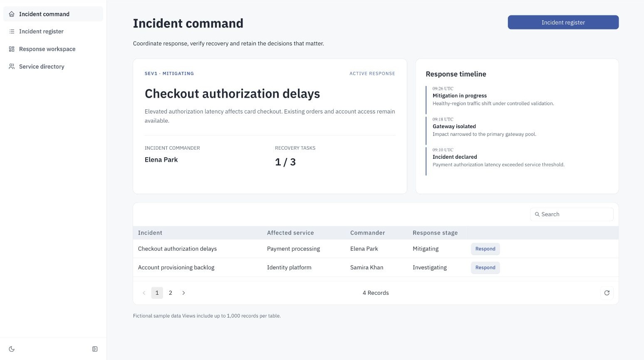Open Incident command in the sidebar

(53, 14)
